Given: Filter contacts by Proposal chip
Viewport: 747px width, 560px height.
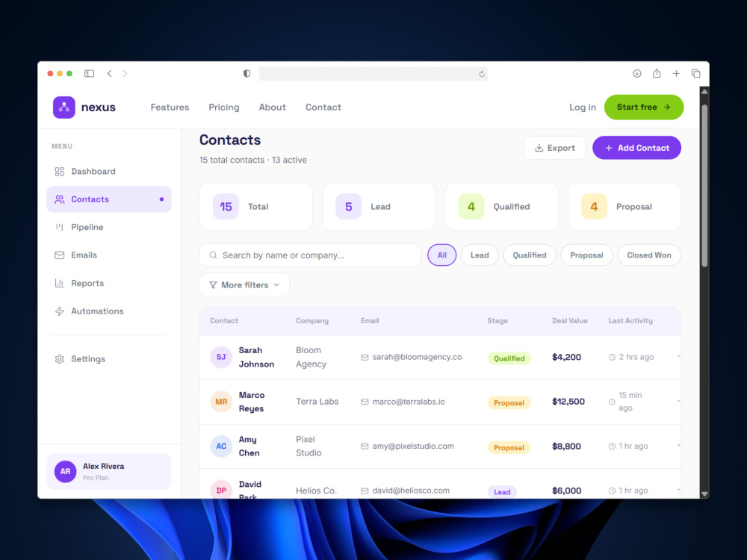Looking at the screenshot, I should tap(586, 255).
